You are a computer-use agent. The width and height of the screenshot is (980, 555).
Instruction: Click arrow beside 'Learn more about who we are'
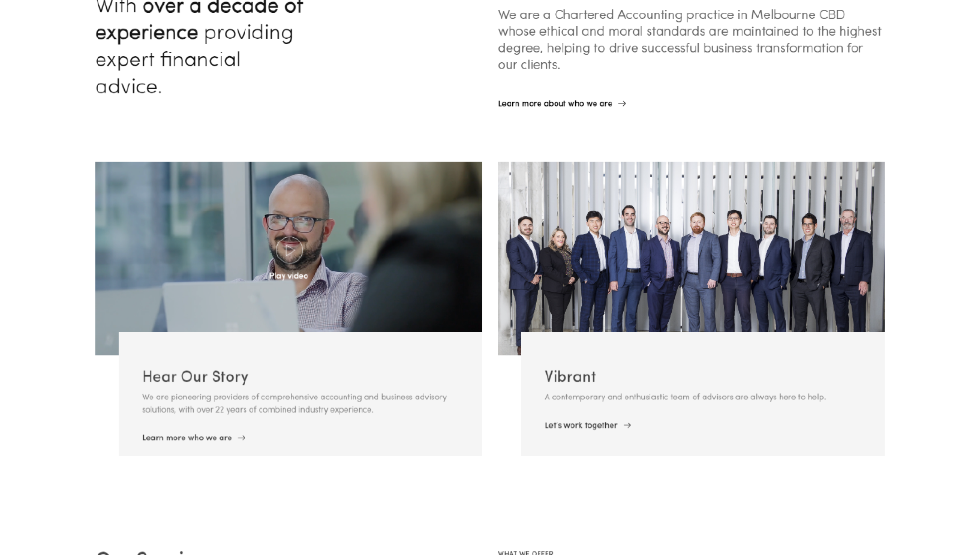[622, 104]
